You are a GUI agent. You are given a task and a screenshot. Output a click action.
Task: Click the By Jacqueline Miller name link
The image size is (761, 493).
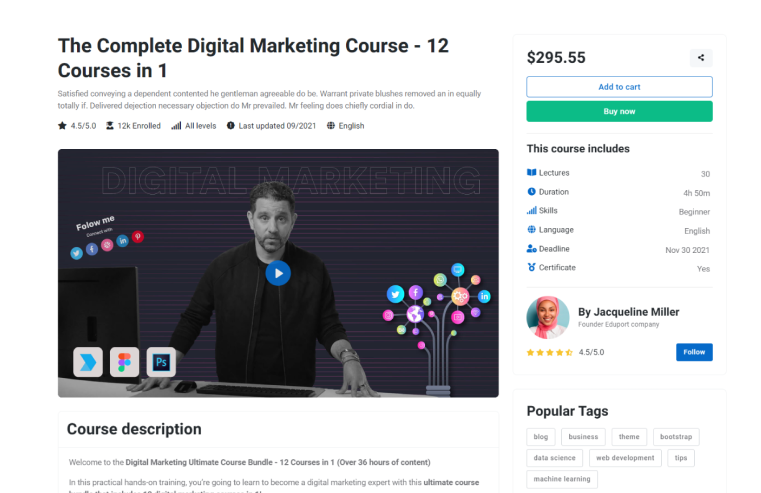point(629,312)
